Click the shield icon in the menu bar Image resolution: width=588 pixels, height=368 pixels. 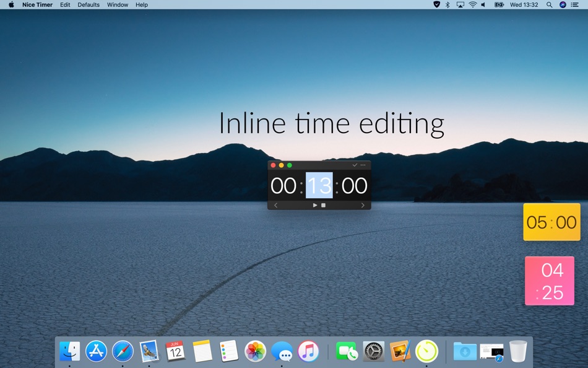click(x=436, y=4)
